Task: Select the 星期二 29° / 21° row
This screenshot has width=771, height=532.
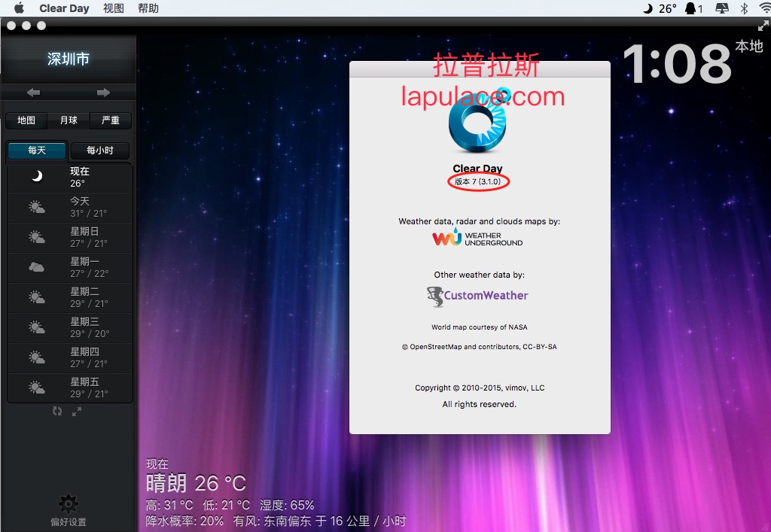Action: coord(70,298)
